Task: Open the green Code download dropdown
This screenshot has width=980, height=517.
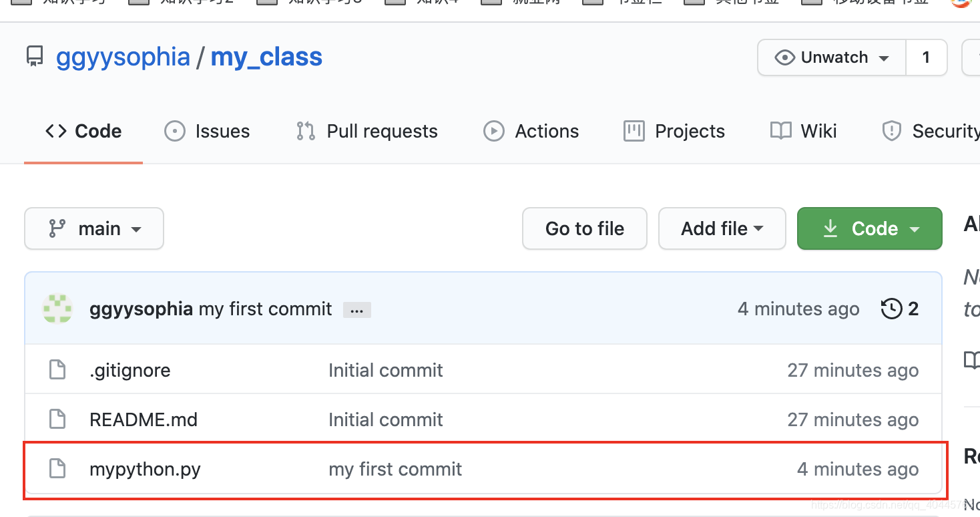Action: [x=869, y=228]
